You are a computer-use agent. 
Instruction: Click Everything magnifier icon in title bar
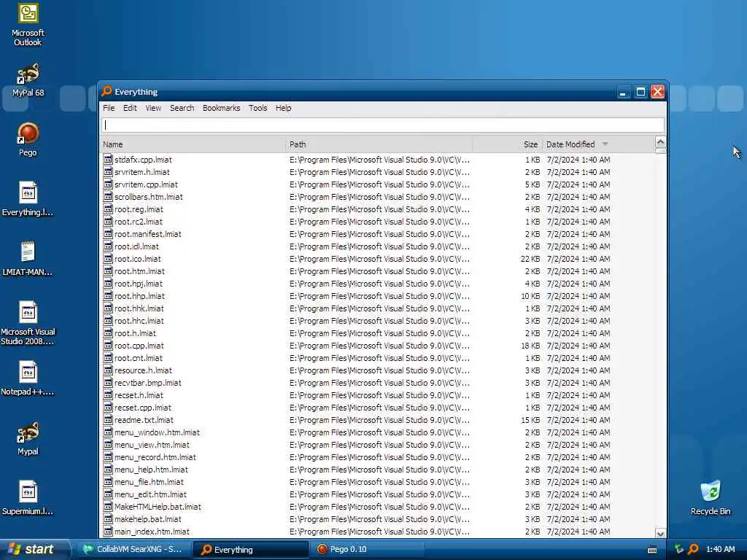click(x=107, y=91)
